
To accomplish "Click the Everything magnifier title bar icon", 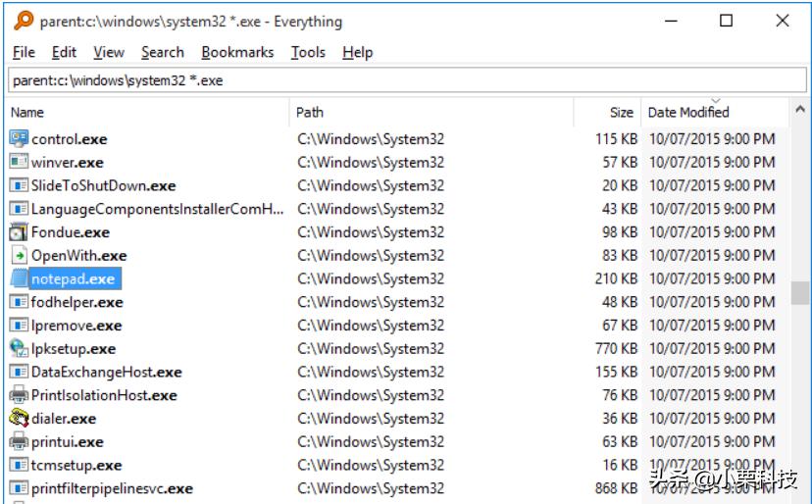I will click(x=24, y=22).
